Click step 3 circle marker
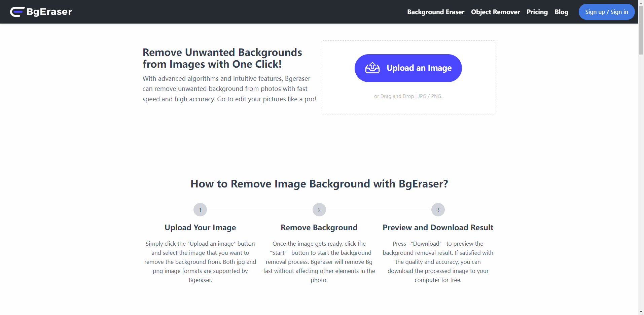 click(x=438, y=210)
